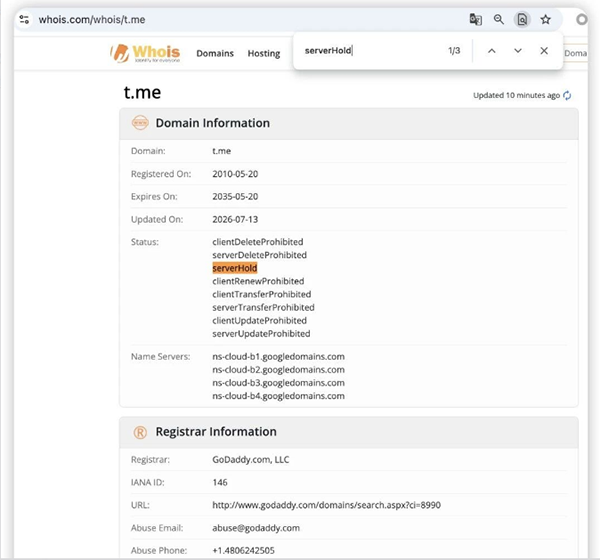Click the Domain Information www icon
This screenshot has width=600, height=560.
pos(140,123)
